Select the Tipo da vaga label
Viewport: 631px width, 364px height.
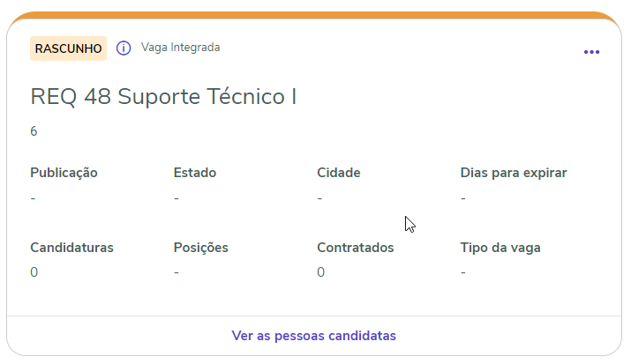point(500,248)
